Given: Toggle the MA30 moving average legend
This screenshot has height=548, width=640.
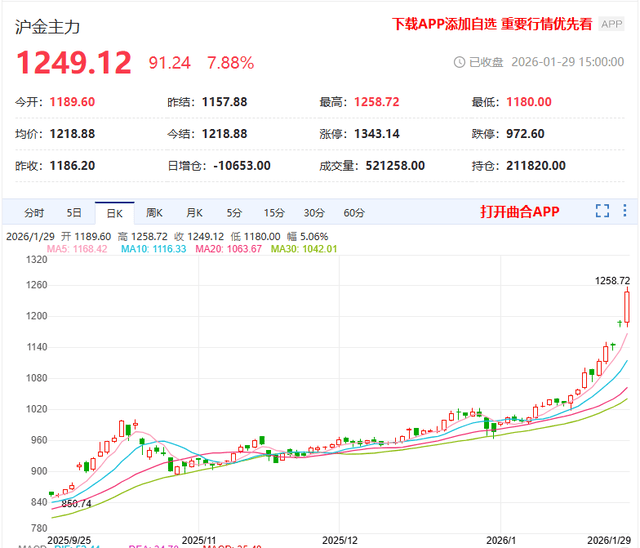Looking at the screenshot, I should coord(304,249).
